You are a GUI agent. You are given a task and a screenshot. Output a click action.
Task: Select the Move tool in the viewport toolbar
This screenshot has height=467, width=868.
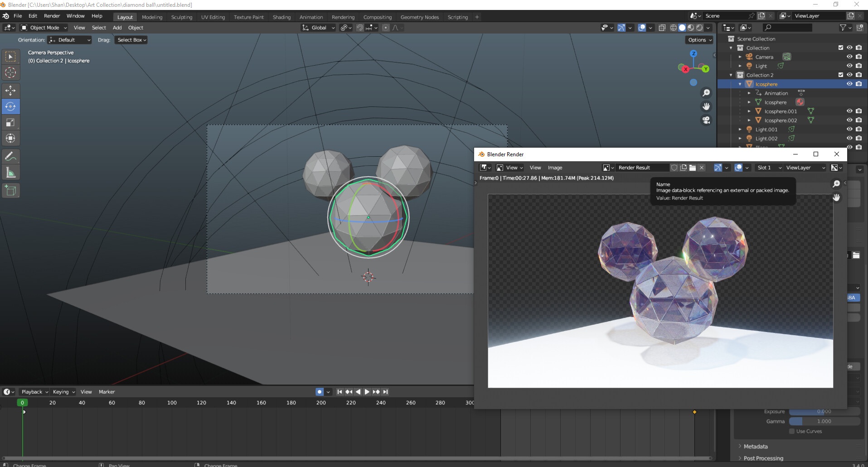11,90
